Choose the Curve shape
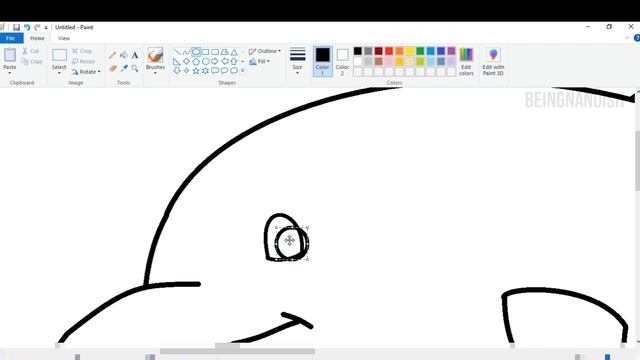This screenshot has height=360, width=640. [187, 52]
